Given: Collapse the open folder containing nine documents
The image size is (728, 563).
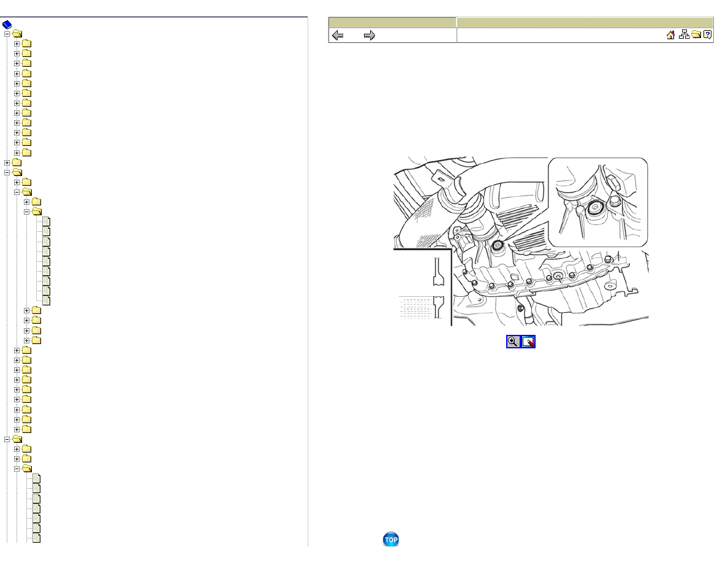Looking at the screenshot, I should pos(27,212).
